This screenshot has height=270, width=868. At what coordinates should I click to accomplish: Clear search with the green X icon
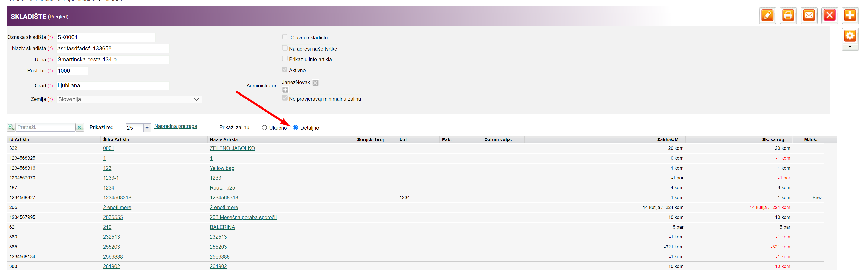(x=80, y=127)
